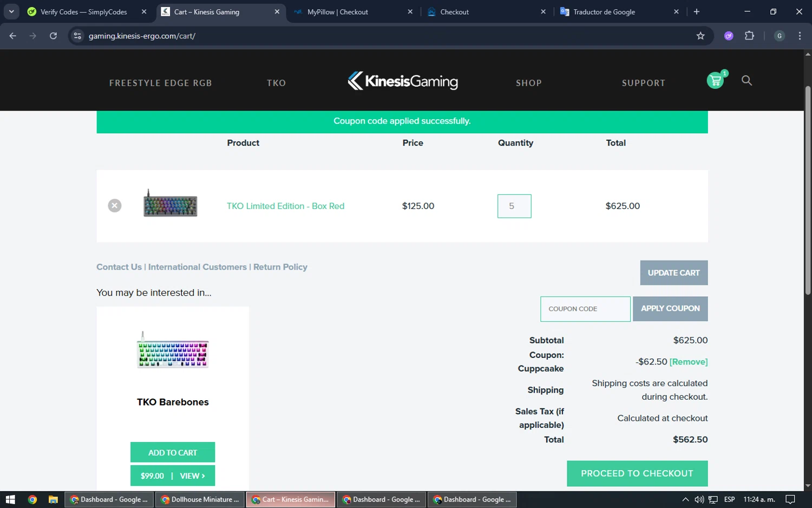Open Chrome from the taskbar
812x508 pixels.
point(32,499)
